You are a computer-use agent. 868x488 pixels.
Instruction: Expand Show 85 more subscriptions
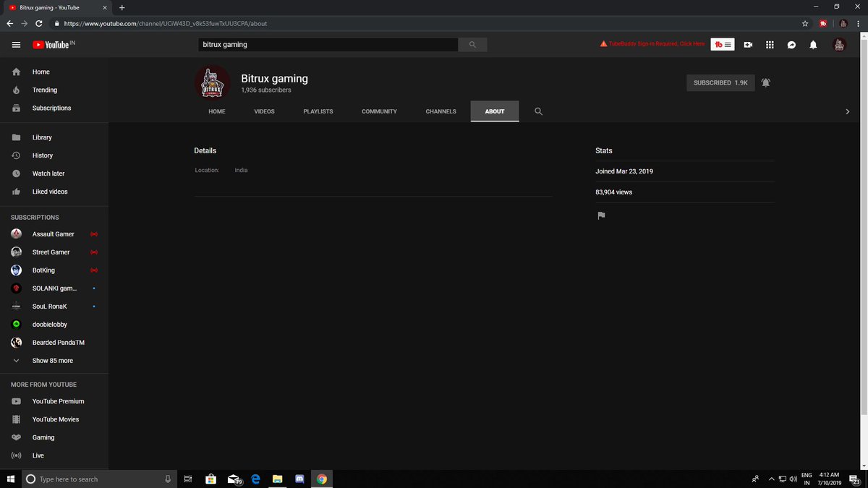[x=54, y=361]
